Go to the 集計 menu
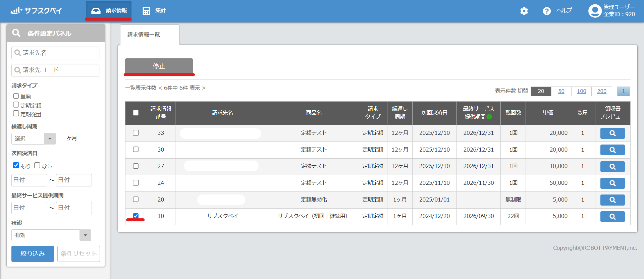Image resolution: width=644 pixels, height=279 pixels. (x=154, y=11)
